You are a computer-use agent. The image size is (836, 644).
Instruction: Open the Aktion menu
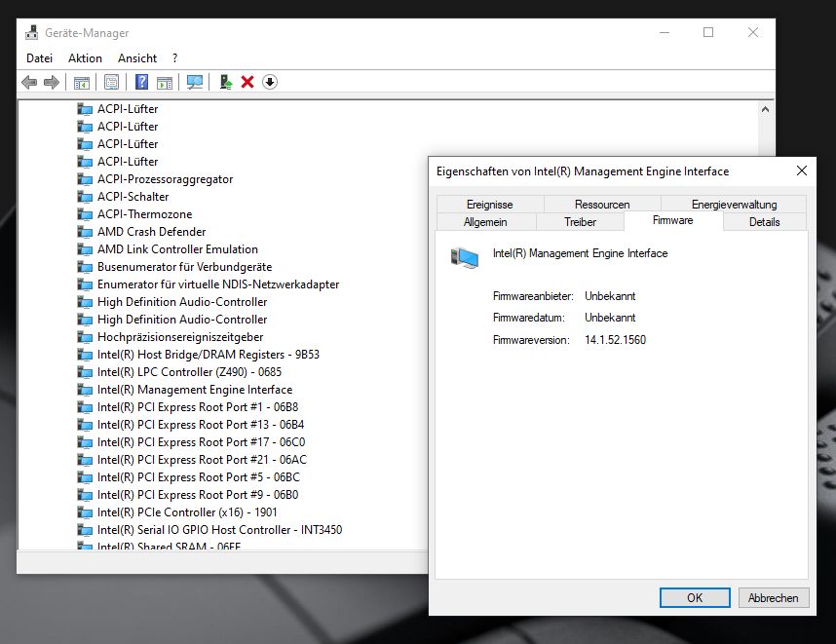[85, 58]
